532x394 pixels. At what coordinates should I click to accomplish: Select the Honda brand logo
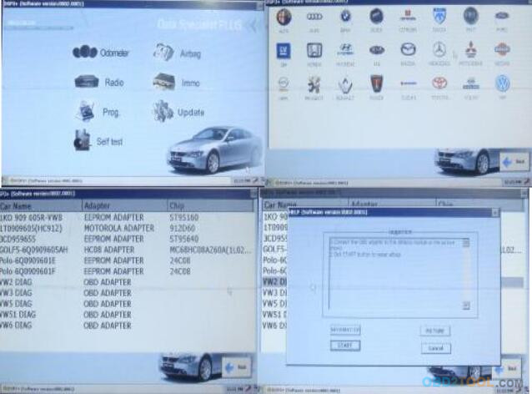coord(314,51)
